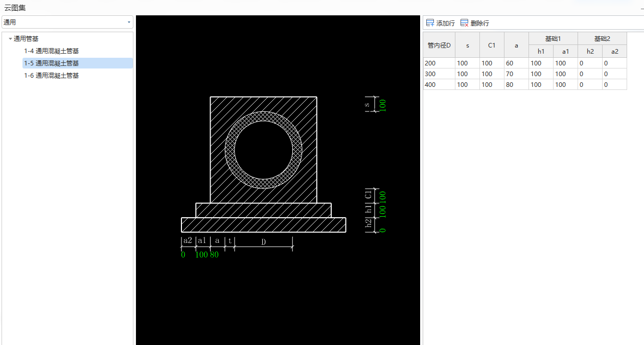Click the a value 80 cell
The image size is (644, 345).
pos(516,85)
